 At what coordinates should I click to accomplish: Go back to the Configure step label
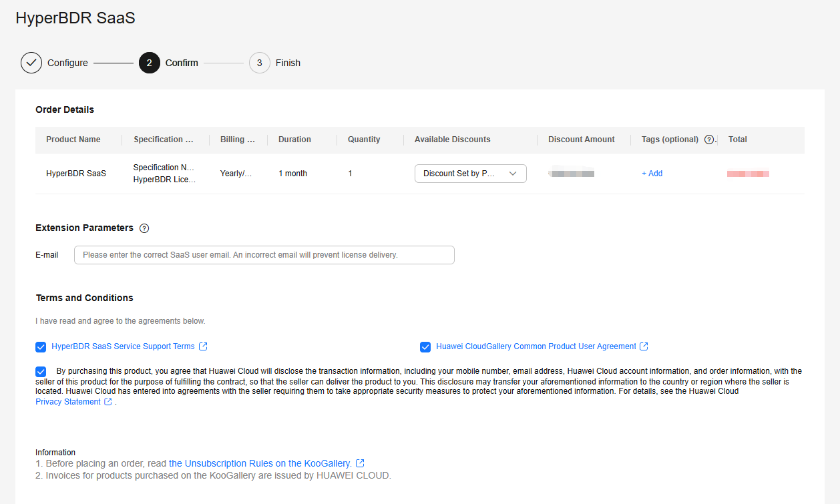[67, 63]
